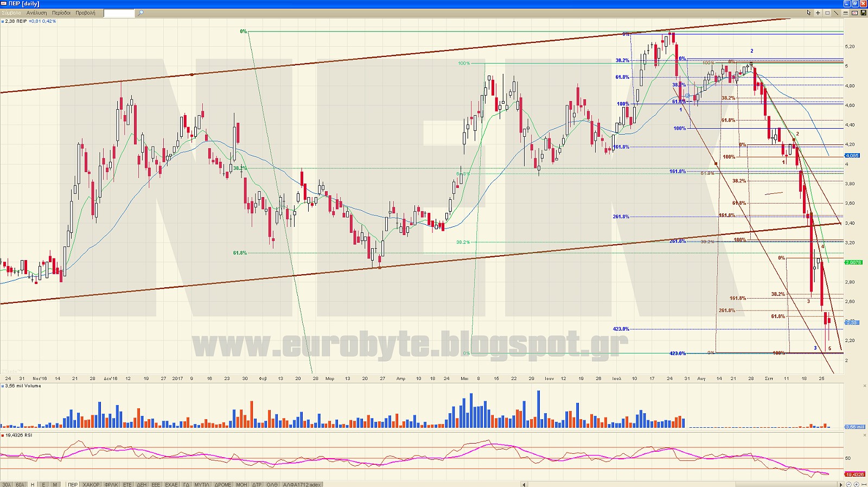Select the 30λ timeframe button

coord(7,484)
